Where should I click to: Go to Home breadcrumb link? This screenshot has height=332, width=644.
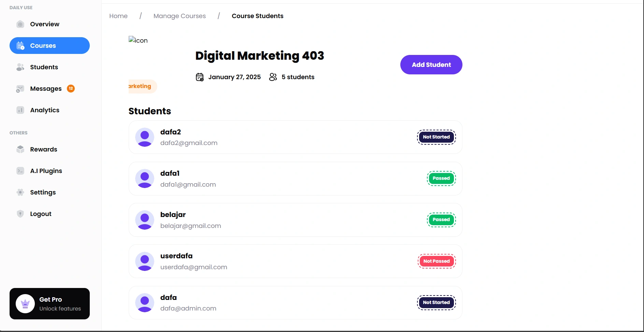coord(118,16)
